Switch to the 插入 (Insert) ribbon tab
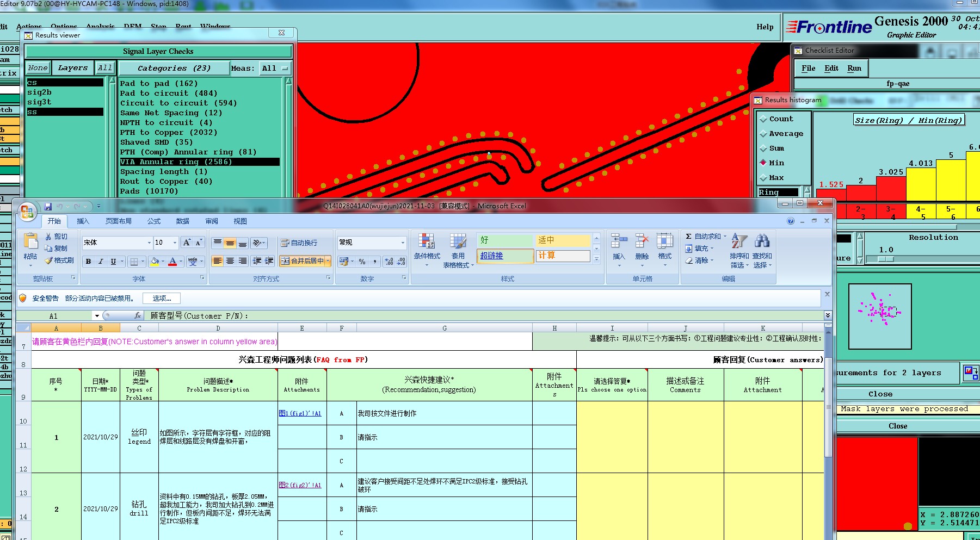 [x=83, y=221]
